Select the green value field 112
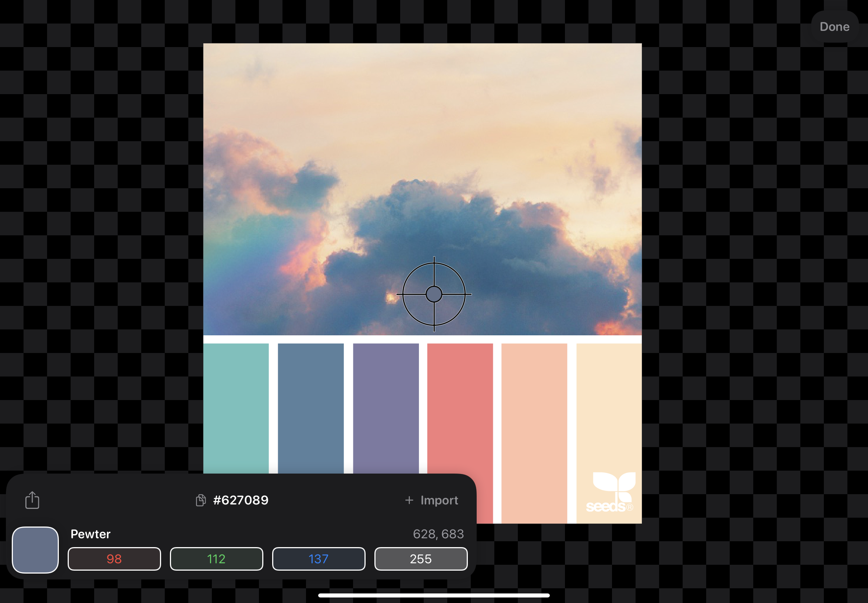Viewport: 868px width, 603px height. tap(216, 559)
